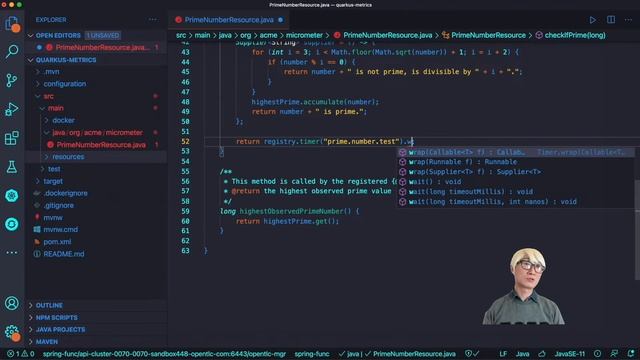
Task: Click the feedback icon in status bar
Action: point(614,353)
